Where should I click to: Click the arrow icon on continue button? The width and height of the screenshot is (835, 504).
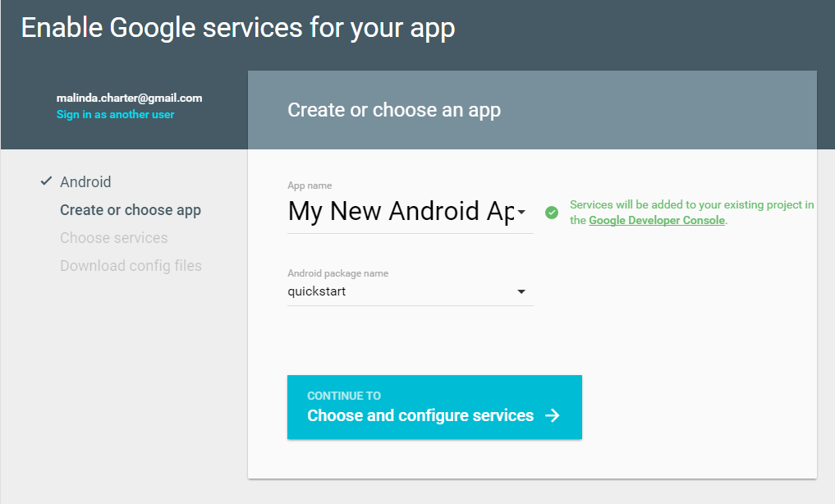coord(553,415)
